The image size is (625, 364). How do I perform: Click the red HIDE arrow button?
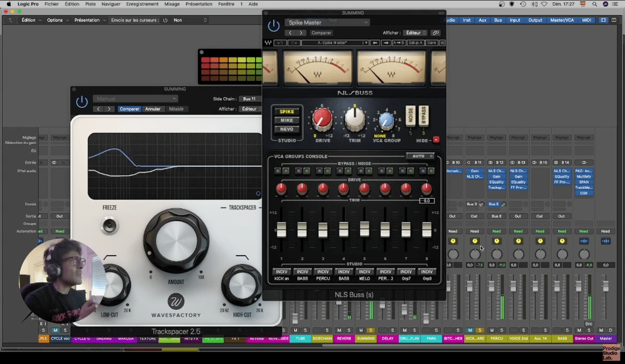pos(436,140)
